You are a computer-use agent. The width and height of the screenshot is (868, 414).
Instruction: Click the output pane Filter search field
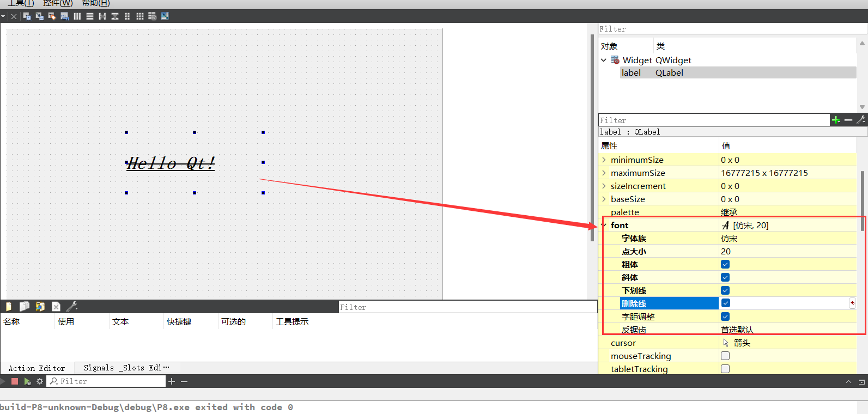point(107,381)
